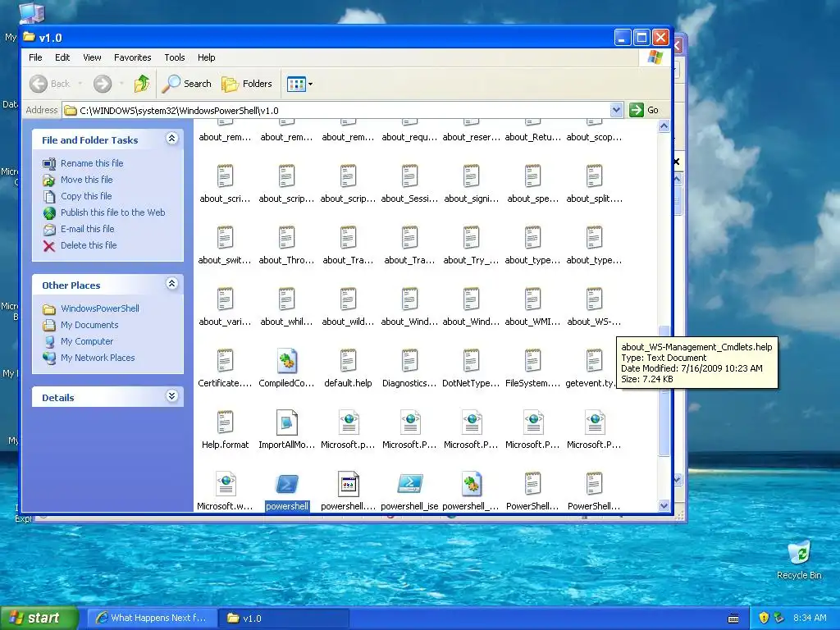Click Copy this file link
The image size is (840, 630).
click(85, 196)
